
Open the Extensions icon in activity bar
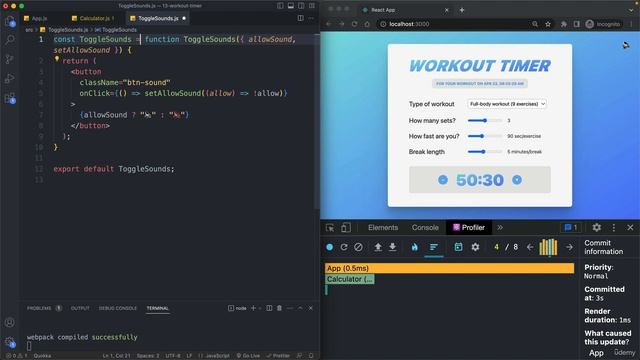point(10,98)
